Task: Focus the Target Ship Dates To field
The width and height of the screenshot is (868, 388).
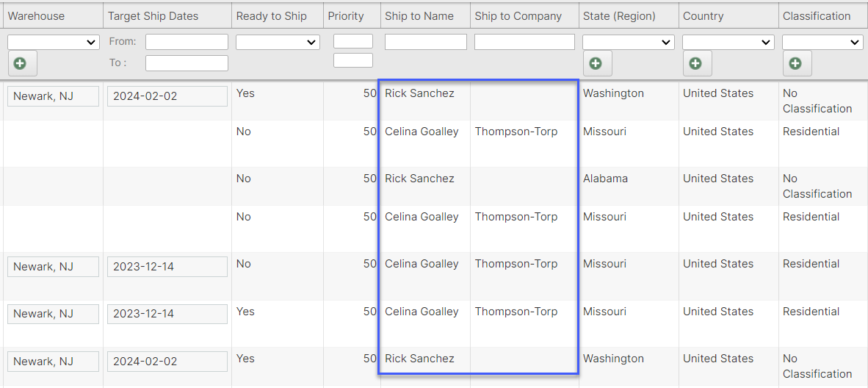Action: click(187, 63)
